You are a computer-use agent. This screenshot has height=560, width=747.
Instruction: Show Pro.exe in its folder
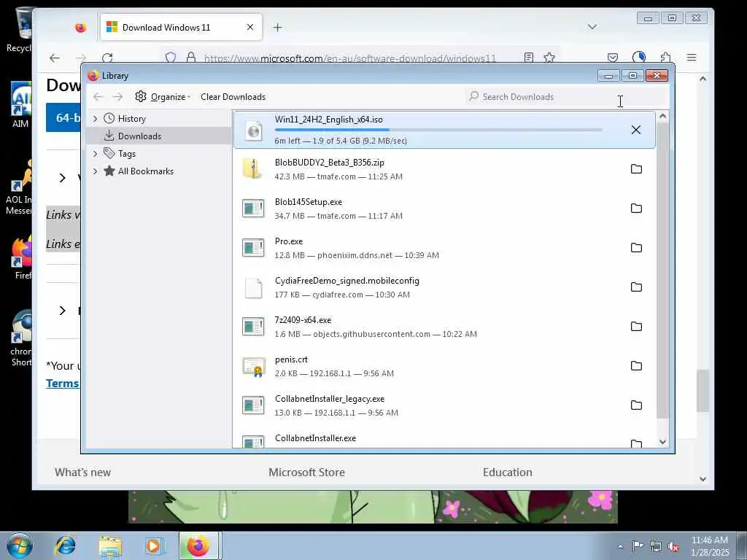636,248
